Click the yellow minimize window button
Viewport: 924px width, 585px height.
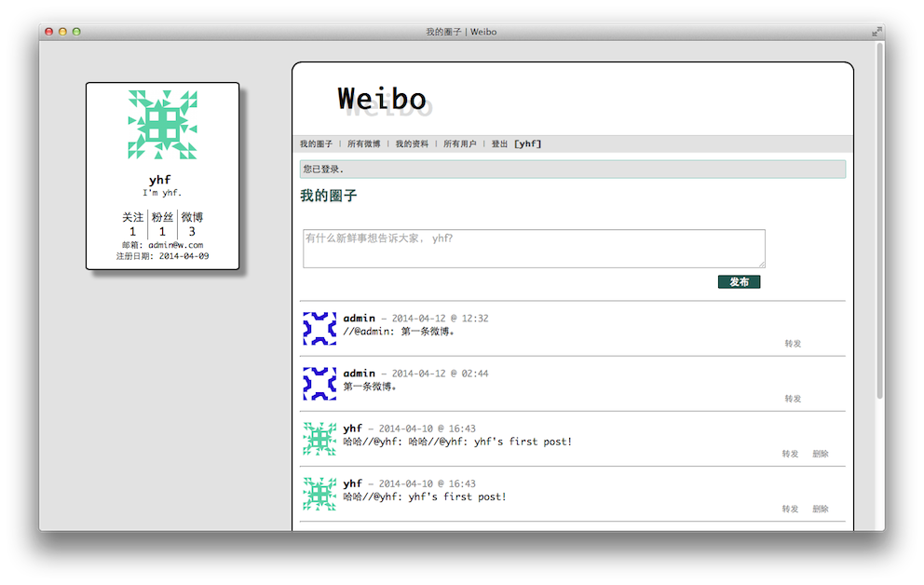click(62, 32)
